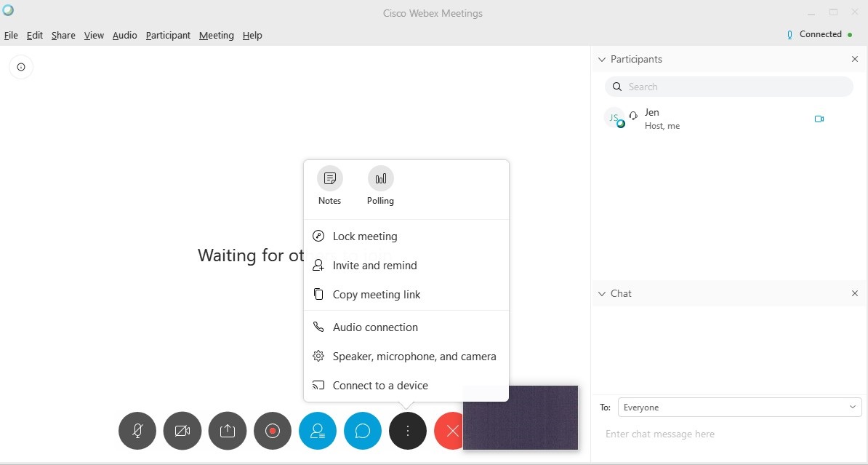
Task: Start recording with the Record button
Action: (273, 431)
